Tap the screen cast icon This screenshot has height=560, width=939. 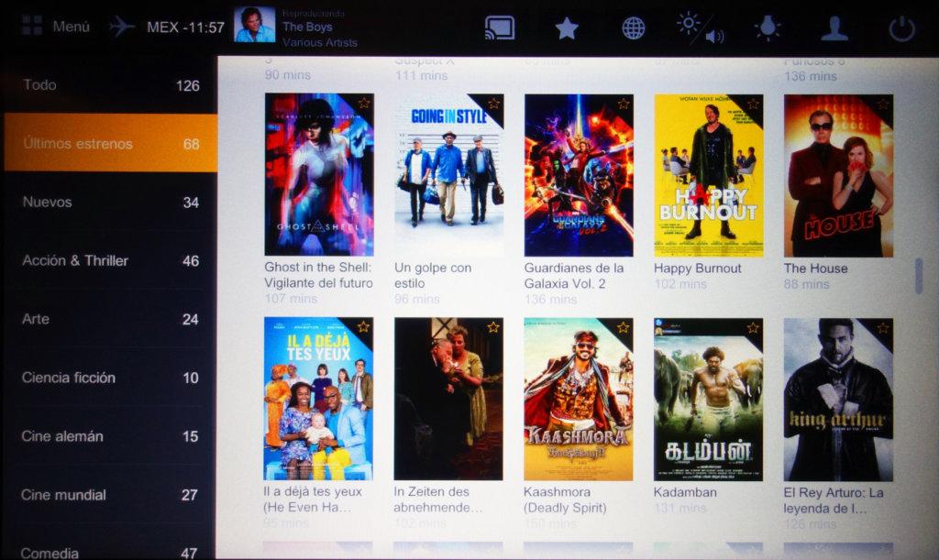click(500, 28)
